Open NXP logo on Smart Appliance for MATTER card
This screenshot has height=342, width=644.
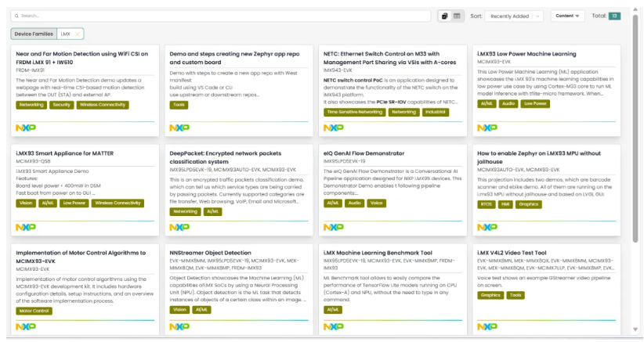coord(26,227)
